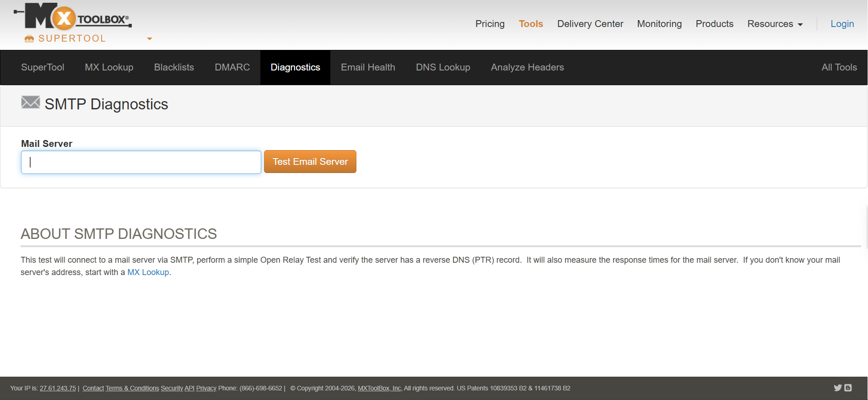868x400 pixels.
Task: Open the Terms & Conditions footer link
Action: point(132,388)
